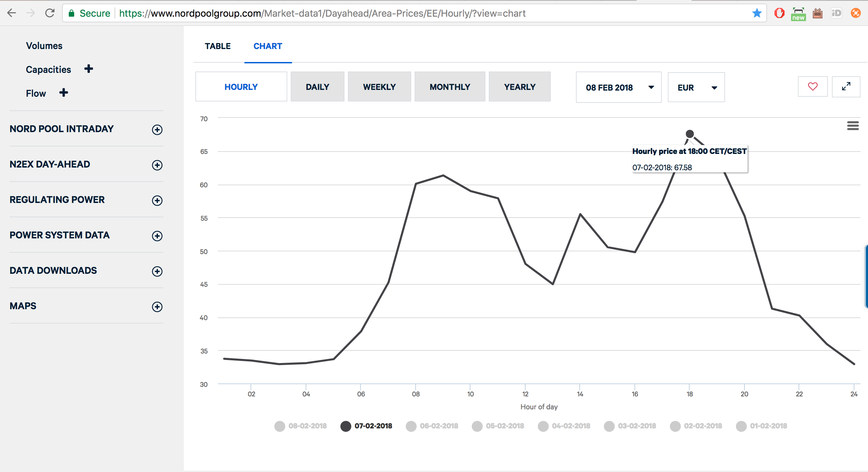This screenshot has width=868, height=472.
Task: Expand the NORD POOL INTRADAY section
Action: pyautogui.click(x=157, y=129)
